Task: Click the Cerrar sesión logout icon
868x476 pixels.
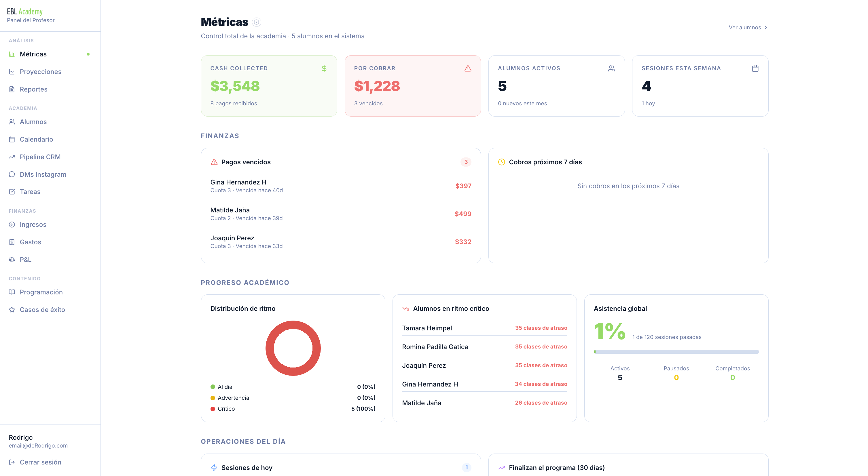Action: (12, 462)
